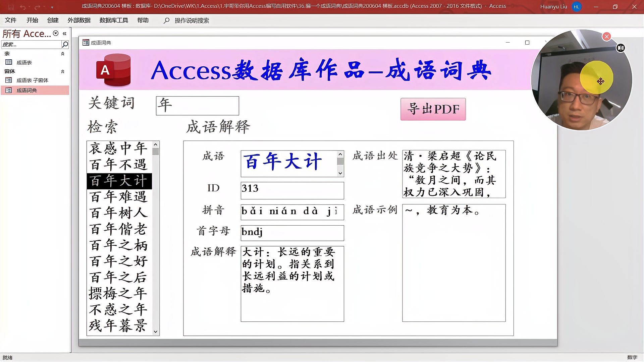Click the ID field showing 313
This screenshot has width=644, height=362.
(x=292, y=190)
